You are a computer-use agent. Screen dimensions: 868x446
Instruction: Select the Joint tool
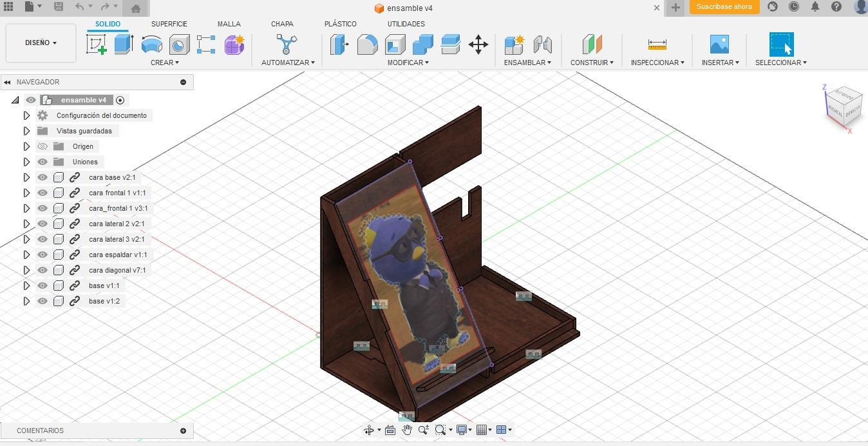tap(543, 44)
